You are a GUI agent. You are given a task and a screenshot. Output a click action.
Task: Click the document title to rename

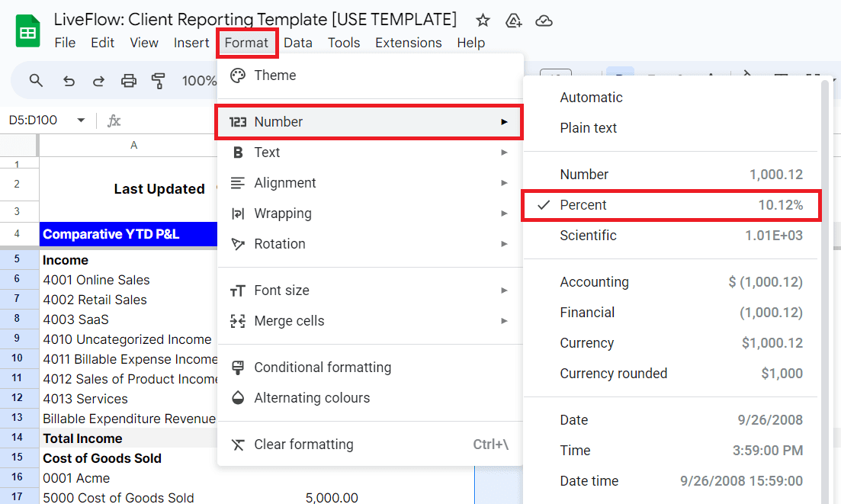(x=255, y=19)
